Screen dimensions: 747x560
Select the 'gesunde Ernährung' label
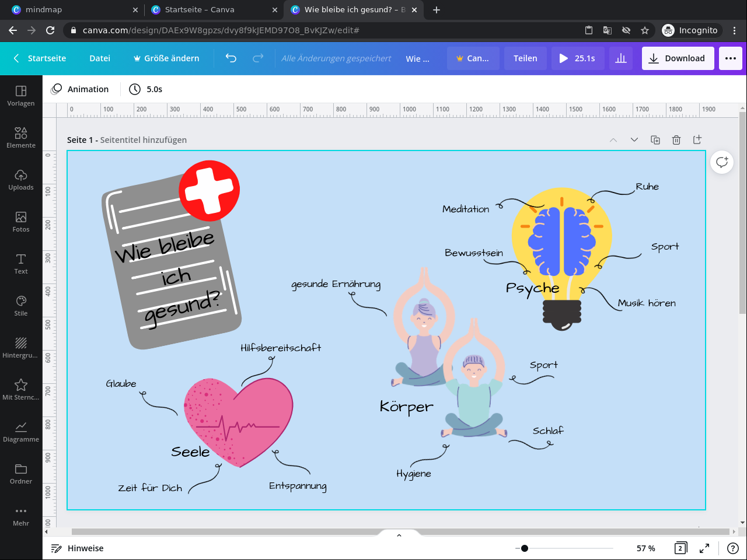tap(336, 284)
